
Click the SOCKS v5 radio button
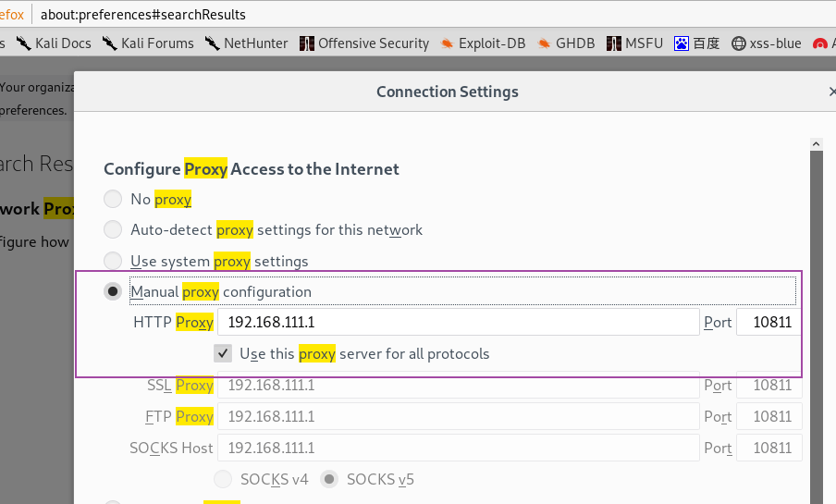[329, 479]
